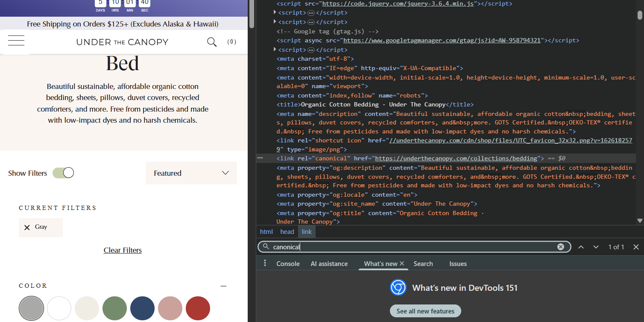Toggle the Show Filters switch
Image resolution: width=644 pixels, height=322 pixels.
pos(63,173)
